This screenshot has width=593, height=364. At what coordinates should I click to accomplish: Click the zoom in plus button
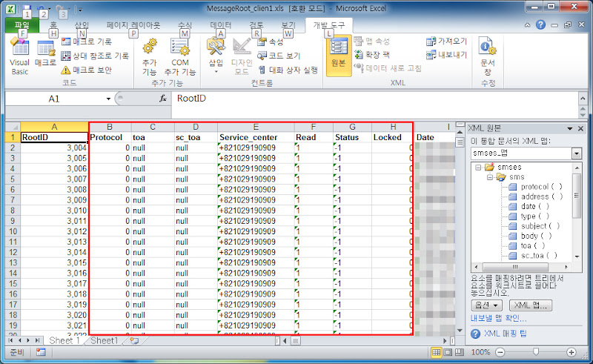coord(571,352)
